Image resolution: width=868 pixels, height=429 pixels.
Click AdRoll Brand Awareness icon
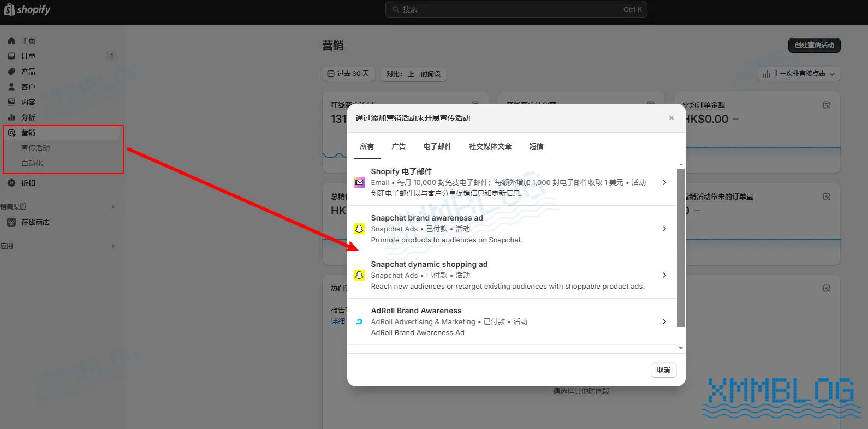tap(359, 321)
